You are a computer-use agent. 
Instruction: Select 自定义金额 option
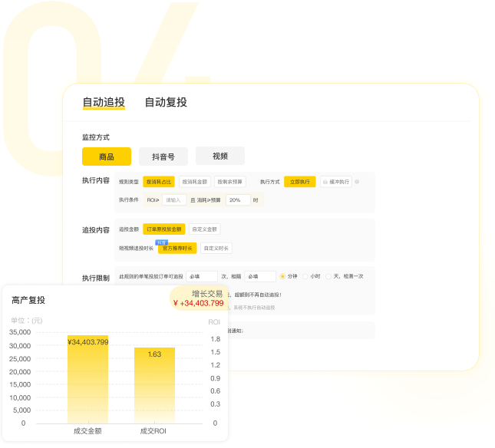pyautogui.click(x=205, y=229)
